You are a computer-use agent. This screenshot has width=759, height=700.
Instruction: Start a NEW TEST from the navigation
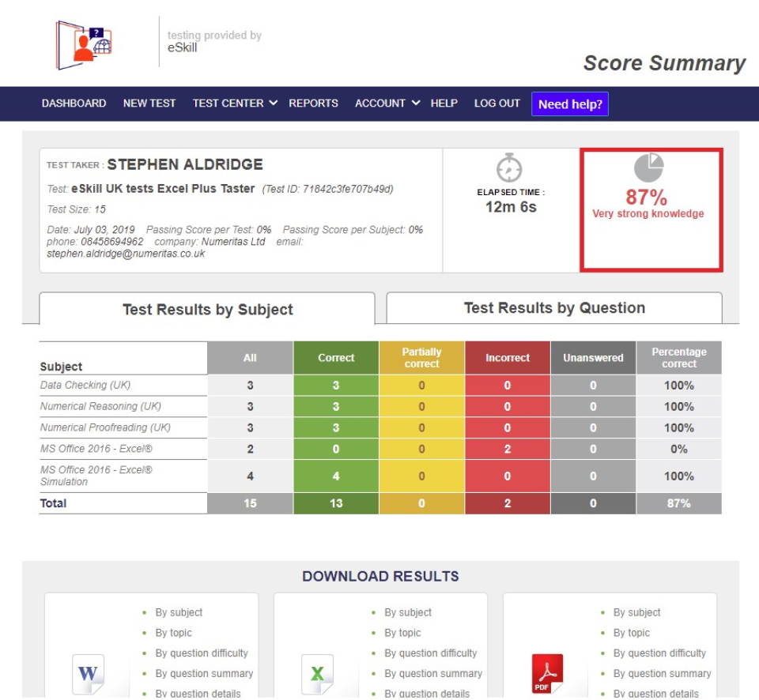[149, 103]
